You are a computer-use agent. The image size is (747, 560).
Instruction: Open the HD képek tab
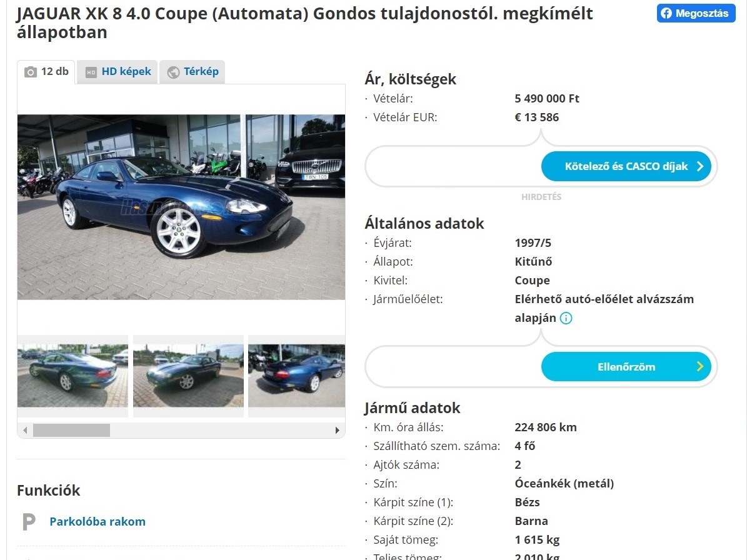(117, 72)
